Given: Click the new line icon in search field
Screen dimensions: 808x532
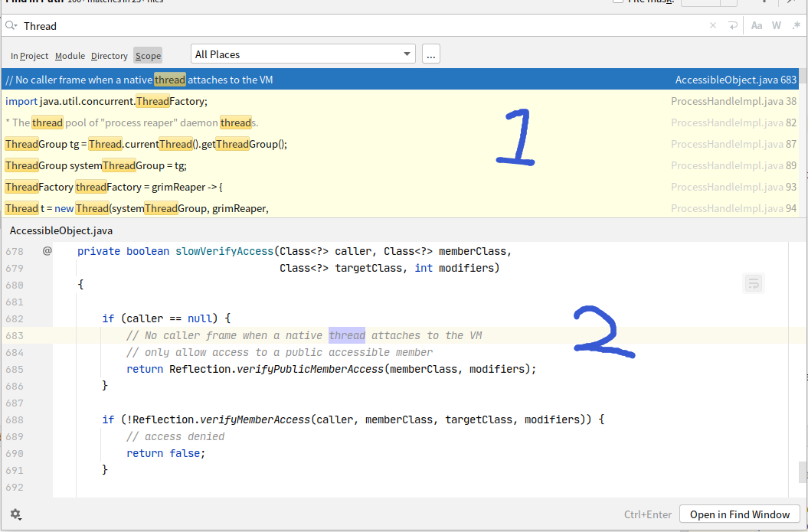Looking at the screenshot, I should 732,25.
